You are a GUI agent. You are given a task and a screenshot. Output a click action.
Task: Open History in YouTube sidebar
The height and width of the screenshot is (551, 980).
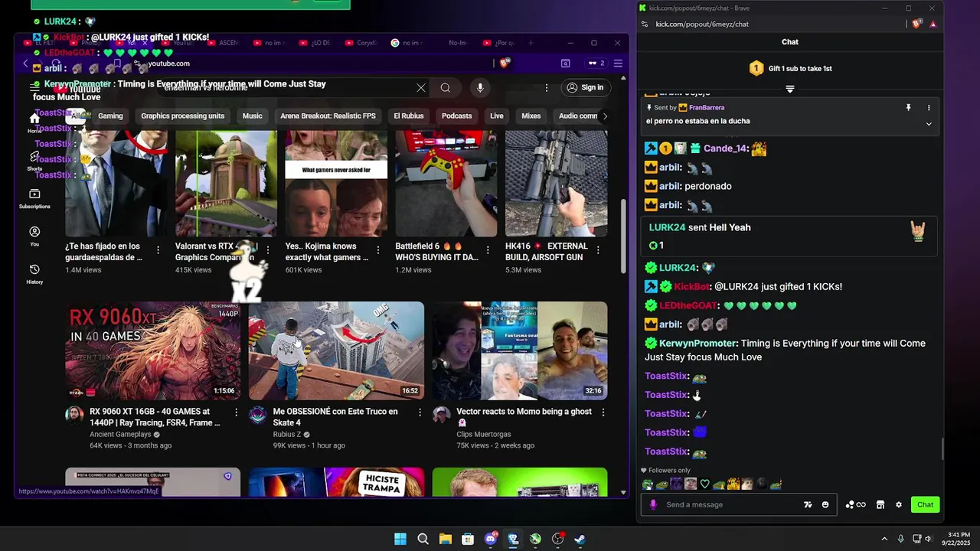click(x=34, y=274)
